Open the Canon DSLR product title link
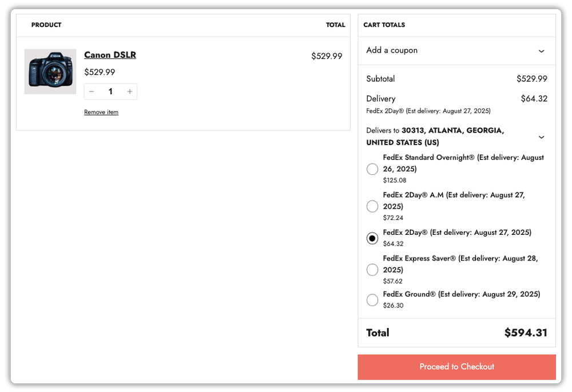 (x=110, y=55)
